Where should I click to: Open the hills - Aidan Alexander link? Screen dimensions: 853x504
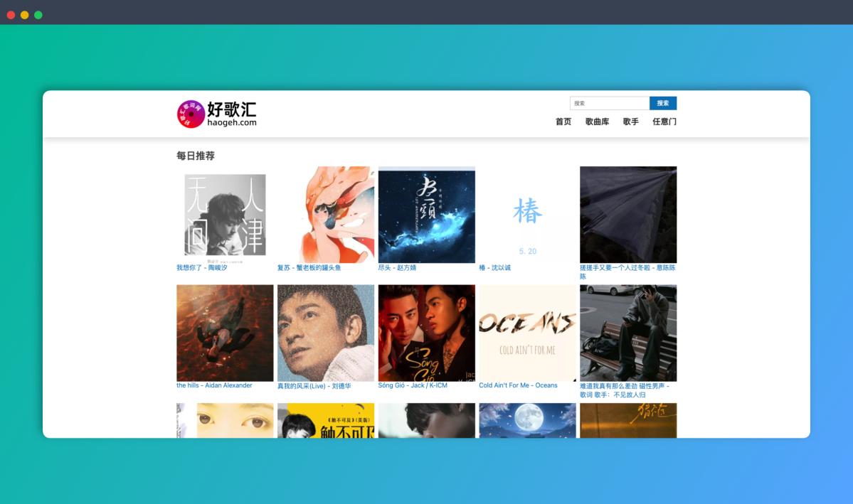214,385
